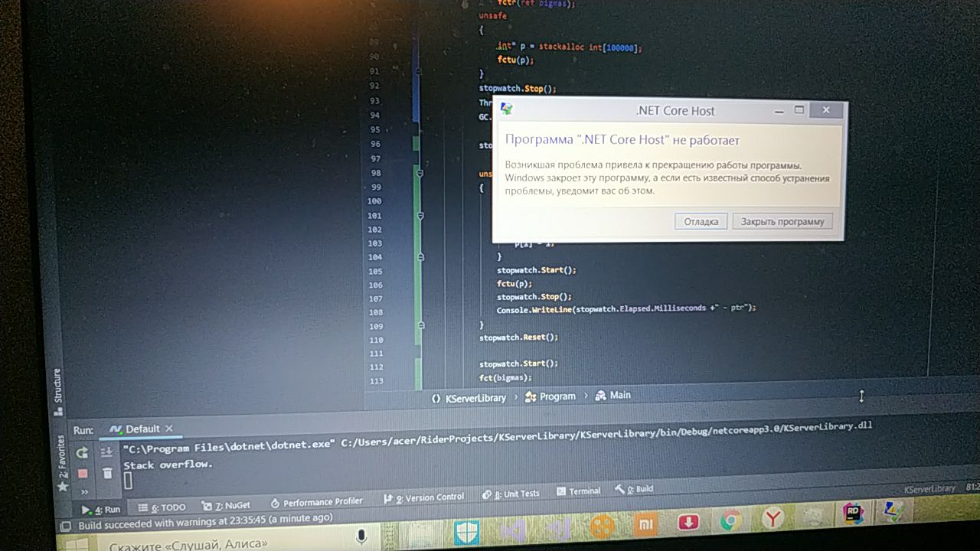
Task: Open the 6: TODO tool window
Action: coord(162,507)
